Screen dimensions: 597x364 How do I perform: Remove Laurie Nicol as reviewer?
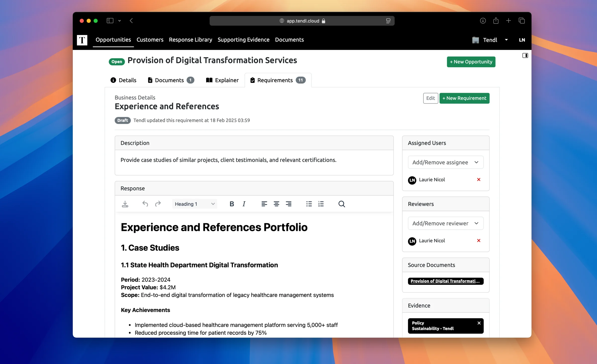pyautogui.click(x=479, y=241)
